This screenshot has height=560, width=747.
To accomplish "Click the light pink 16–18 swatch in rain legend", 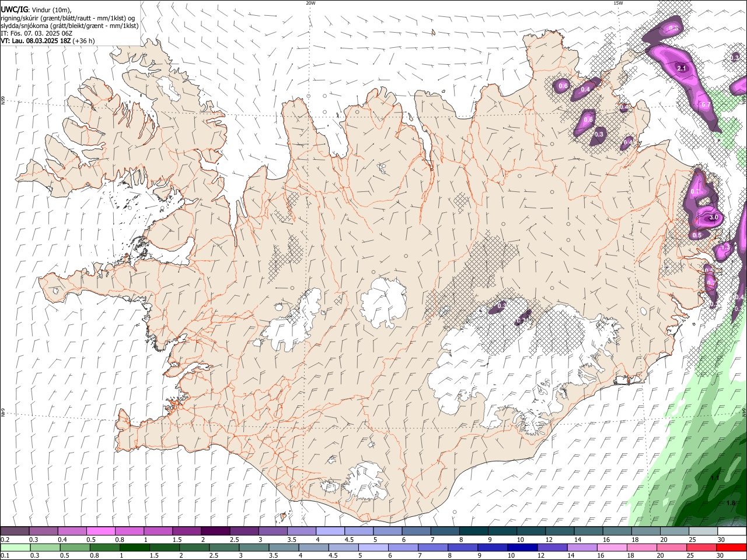I will [x=612, y=548].
